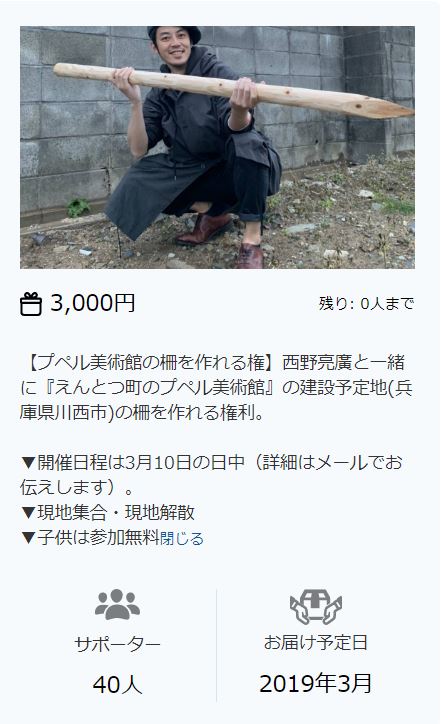This screenshot has height=724, width=441.
Task: Click the 残り: 0人まで remaining count
Action: pos(366,304)
